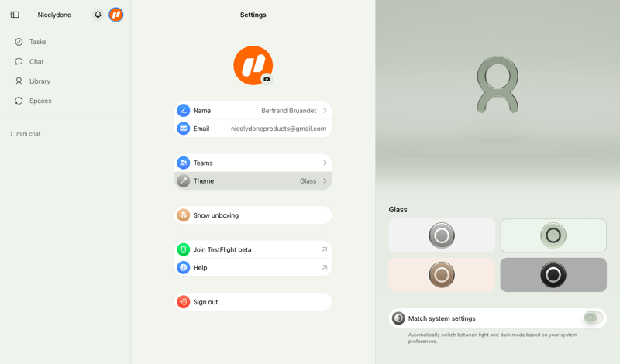Image resolution: width=620 pixels, height=364 pixels.
Task: Edit the Name Bertrand Bruandet value
Action: point(288,111)
